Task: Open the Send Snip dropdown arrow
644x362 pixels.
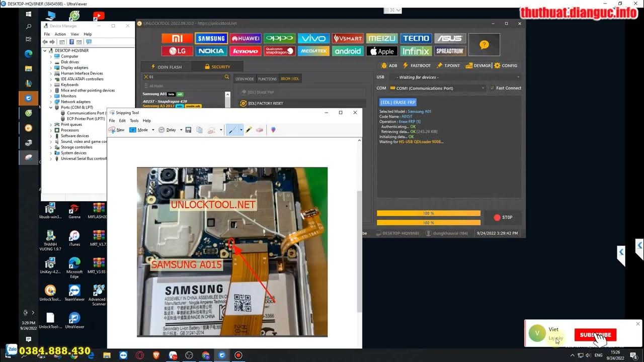Action: point(220,130)
